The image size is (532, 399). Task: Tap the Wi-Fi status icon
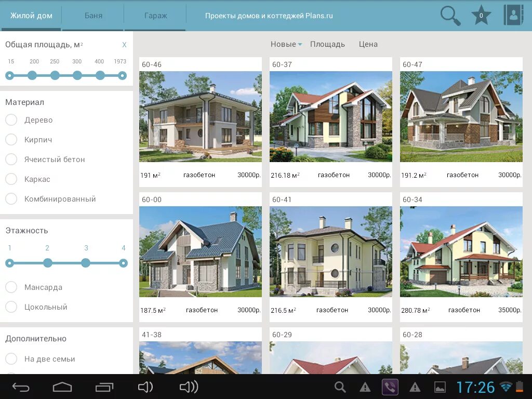pos(506,387)
